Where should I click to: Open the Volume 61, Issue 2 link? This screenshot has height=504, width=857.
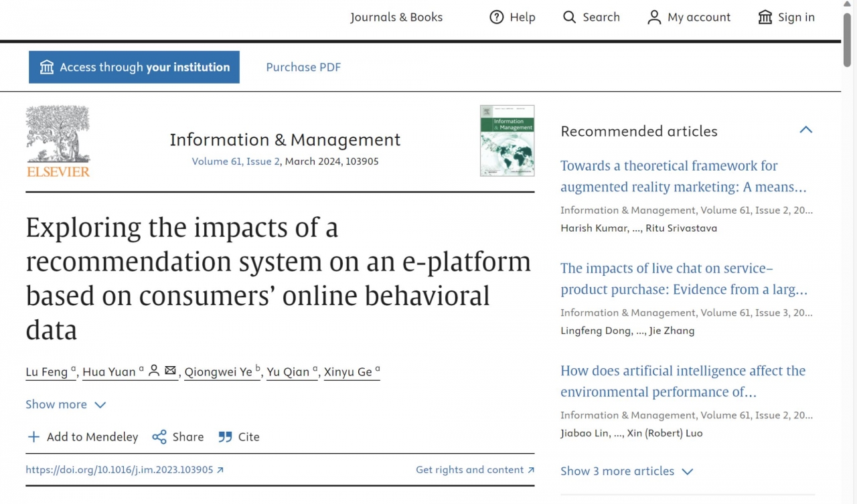coord(236,161)
